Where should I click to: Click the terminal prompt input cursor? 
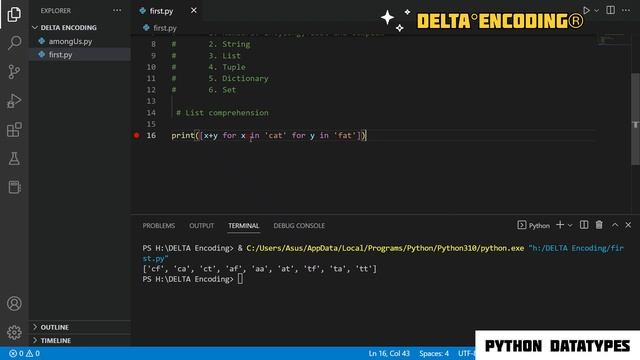(x=240, y=279)
